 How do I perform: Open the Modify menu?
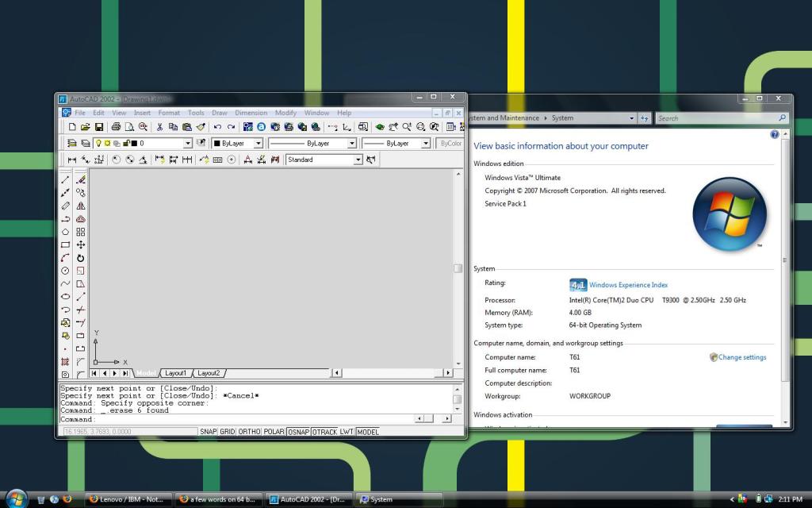click(x=285, y=113)
